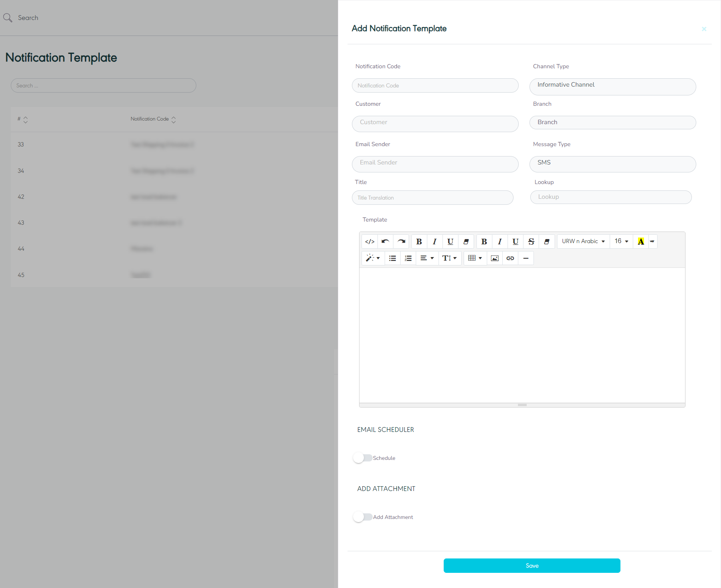The width and height of the screenshot is (721, 588).
Task: Select table row number 34
Action: point(174,171)
